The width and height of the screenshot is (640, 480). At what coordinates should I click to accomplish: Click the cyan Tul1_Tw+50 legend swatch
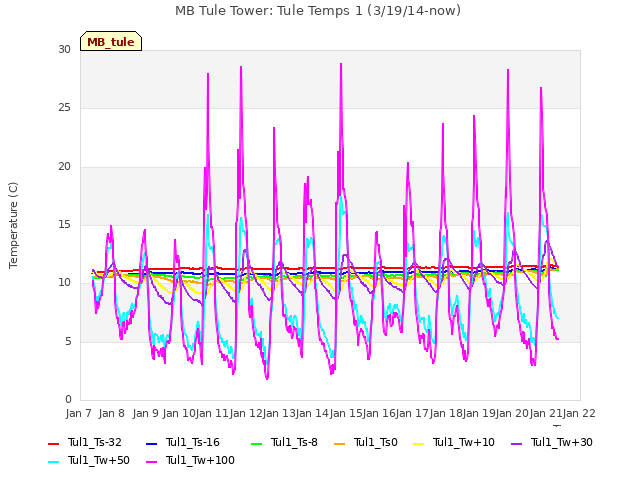[x=53, y=461]
